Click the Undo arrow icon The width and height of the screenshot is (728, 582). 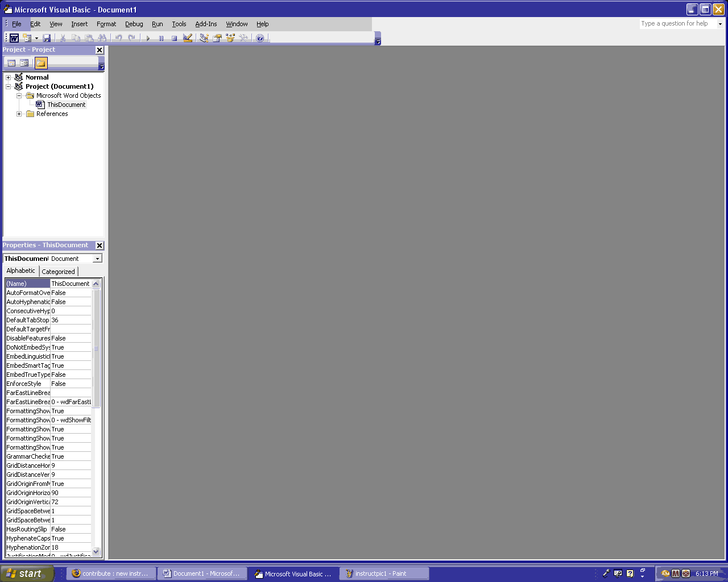[x=119, y=38]
